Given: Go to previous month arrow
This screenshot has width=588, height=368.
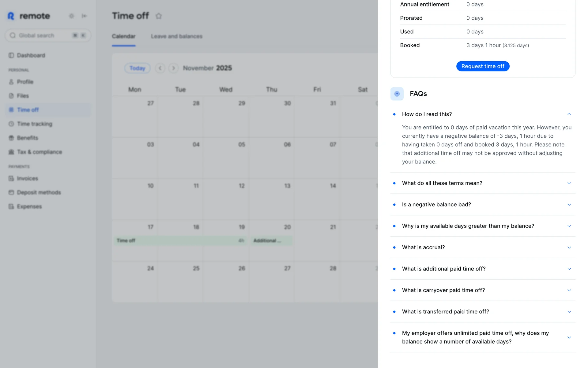Looking at the screenshot, I should pos(160,68).
